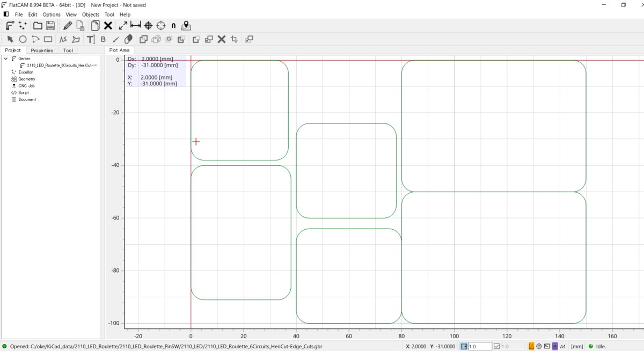Select the CNC Job tree item
The height and width of the screenshot is (351, 644).
coord(26,86)
